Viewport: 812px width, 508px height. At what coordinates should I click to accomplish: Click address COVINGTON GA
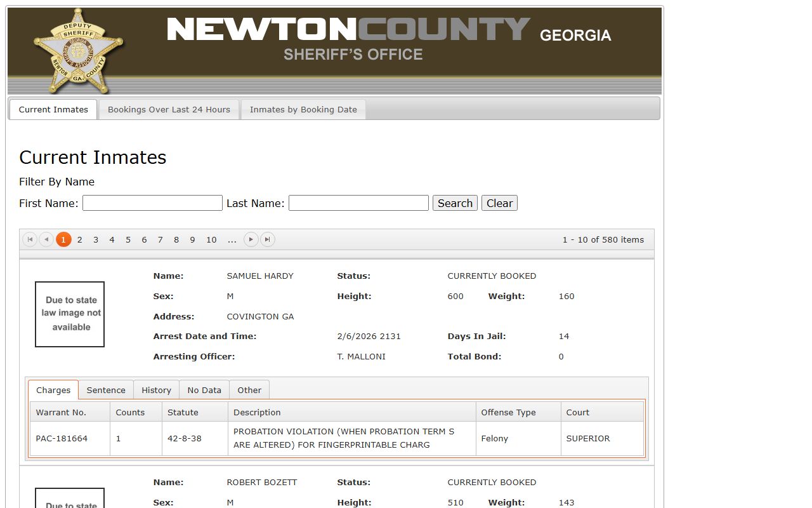click(x=260, y=317)
